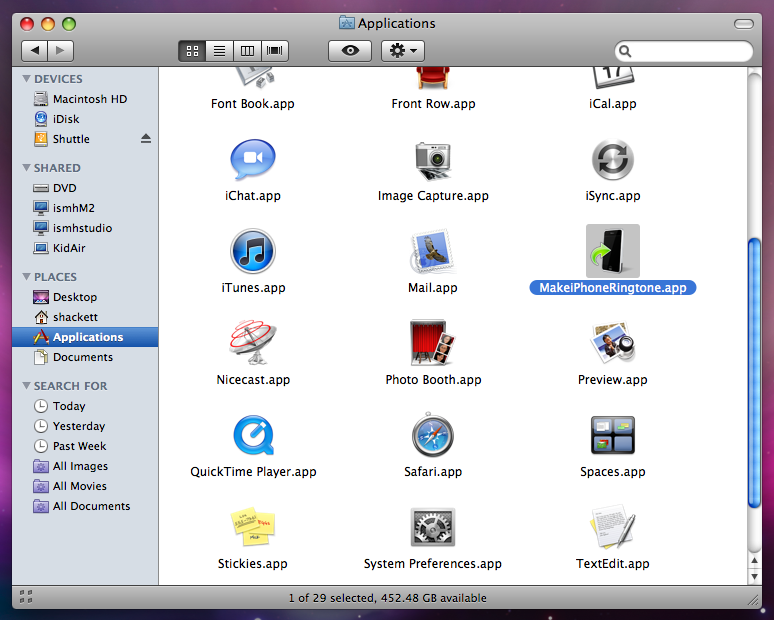The width and height of the screenshot is (774, 620).
Task: Click the blue vertical scrollbar thumb
Action: (x=754, y=373)
